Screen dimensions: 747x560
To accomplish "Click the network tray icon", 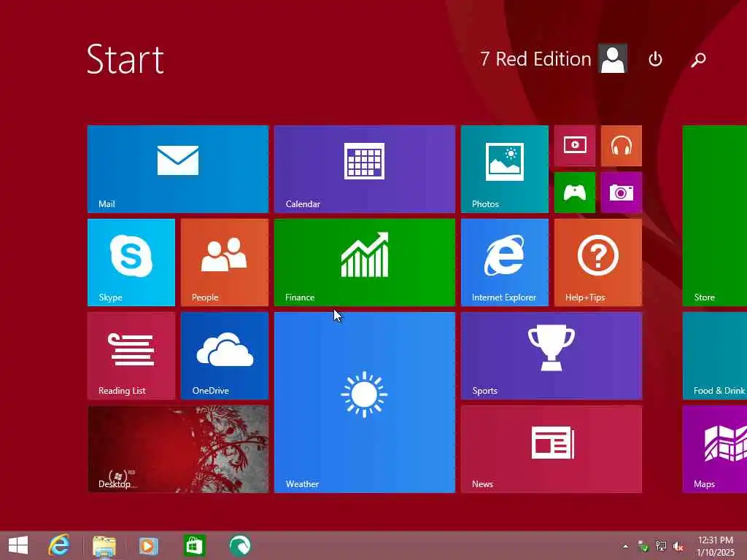I will 661,545.
